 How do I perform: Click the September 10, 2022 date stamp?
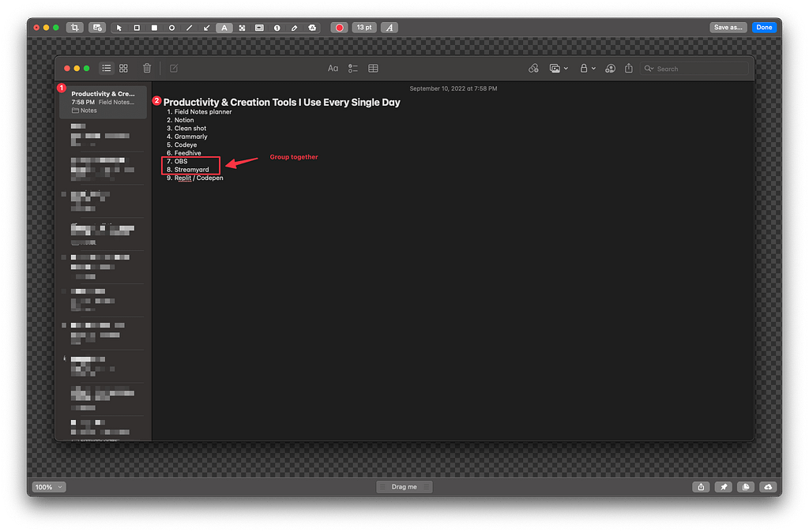(453, 88)
